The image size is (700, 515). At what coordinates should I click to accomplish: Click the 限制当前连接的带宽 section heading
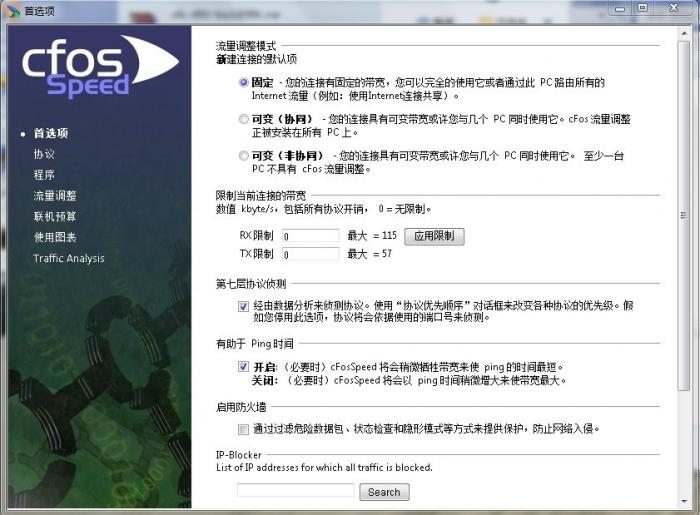click(x=261, y=195)
